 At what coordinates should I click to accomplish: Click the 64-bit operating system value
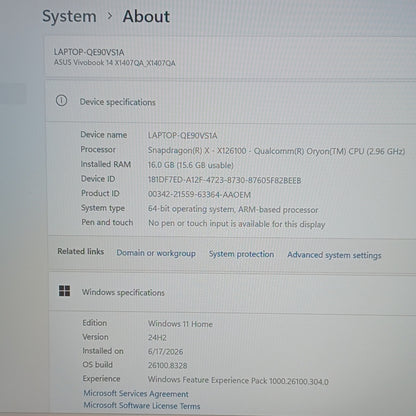click(233, 209)
